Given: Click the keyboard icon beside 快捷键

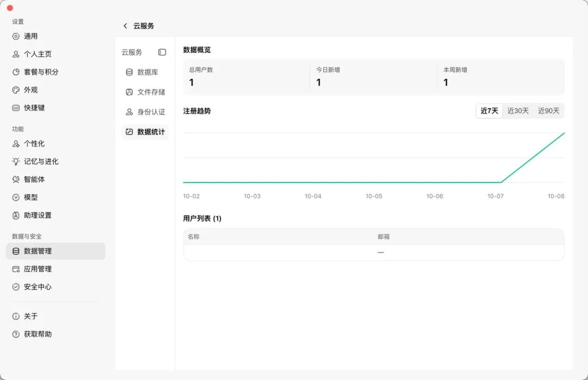Looking at the screenshot, I should (x=16, y=108).
